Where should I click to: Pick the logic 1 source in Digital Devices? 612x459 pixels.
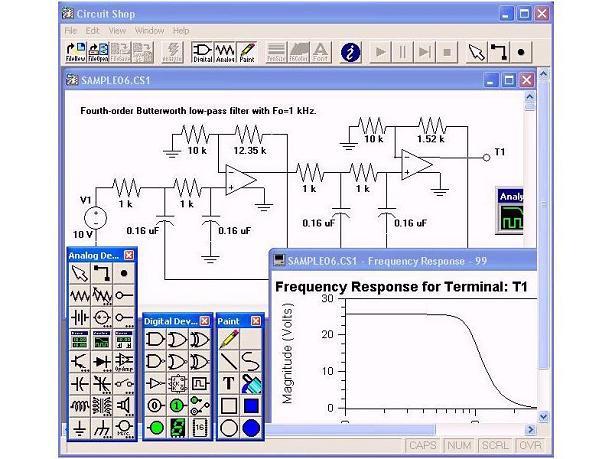click(177, 406)
